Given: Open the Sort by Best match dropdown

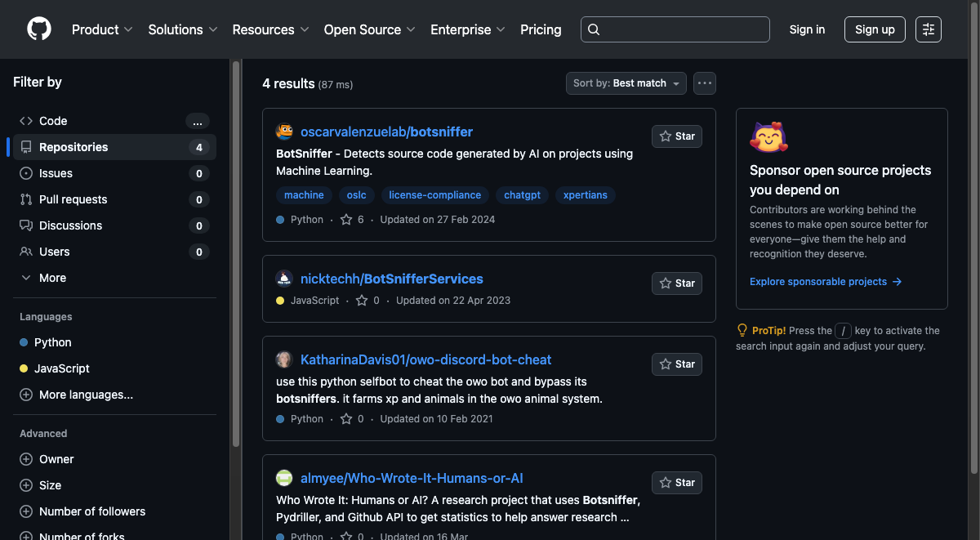Looking at the screenshot, I should [x=626, y=83].
